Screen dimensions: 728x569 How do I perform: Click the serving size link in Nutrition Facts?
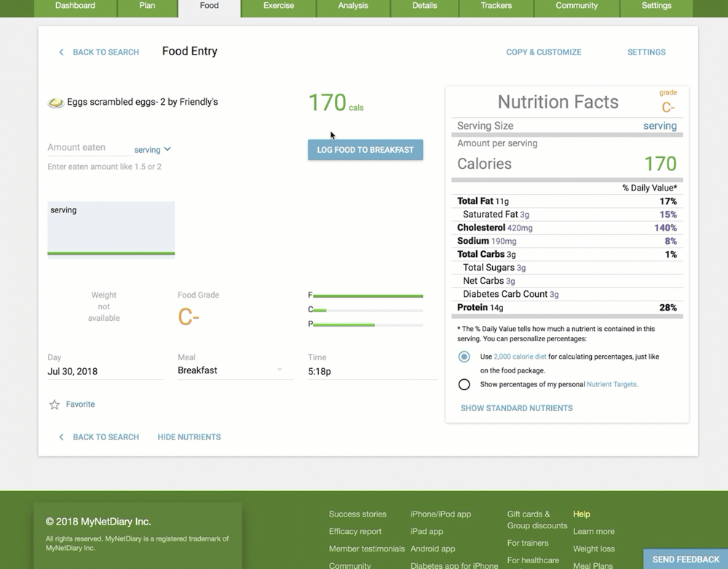(660, 126)
